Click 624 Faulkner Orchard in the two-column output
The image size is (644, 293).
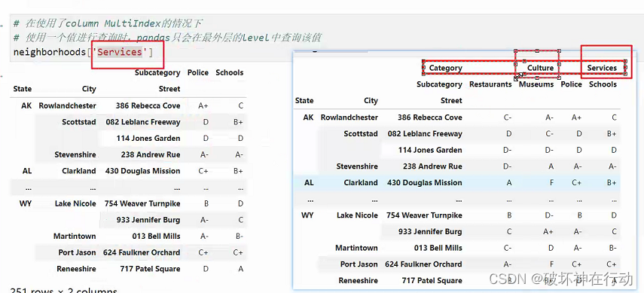pyautogui.click(x=142, y=253)
